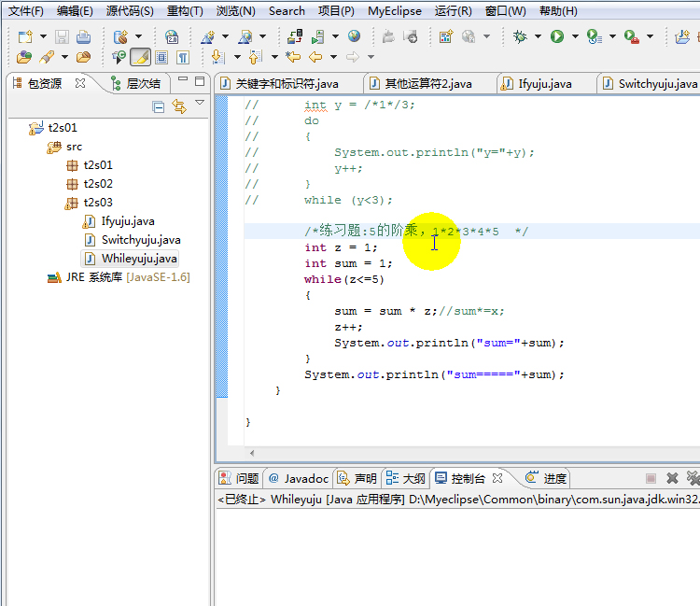Open the 窗口(W) menu
Viewport: 700px width, 606px height.
[x=506, y=11]
